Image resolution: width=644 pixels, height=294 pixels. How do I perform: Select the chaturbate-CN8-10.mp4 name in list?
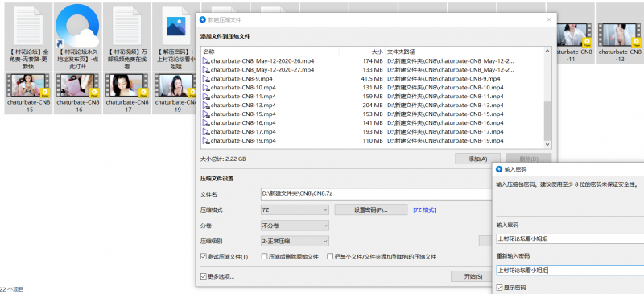tap(243, 88)
